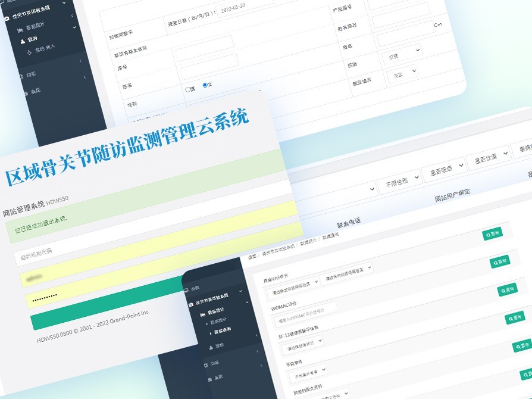532x399 pixels.
Task: Click the wheelchair icon beside 我的病人
Action: (x=30, y=52)
